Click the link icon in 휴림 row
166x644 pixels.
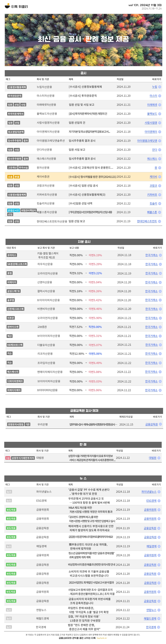(160, 274)
